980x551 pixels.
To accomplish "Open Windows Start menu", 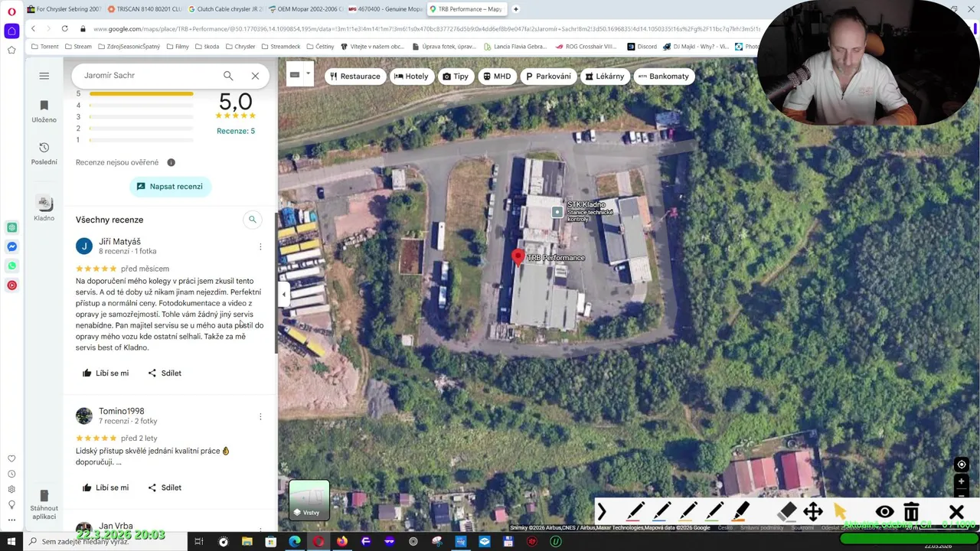I will pyautogui.click(x=11, y=542).
